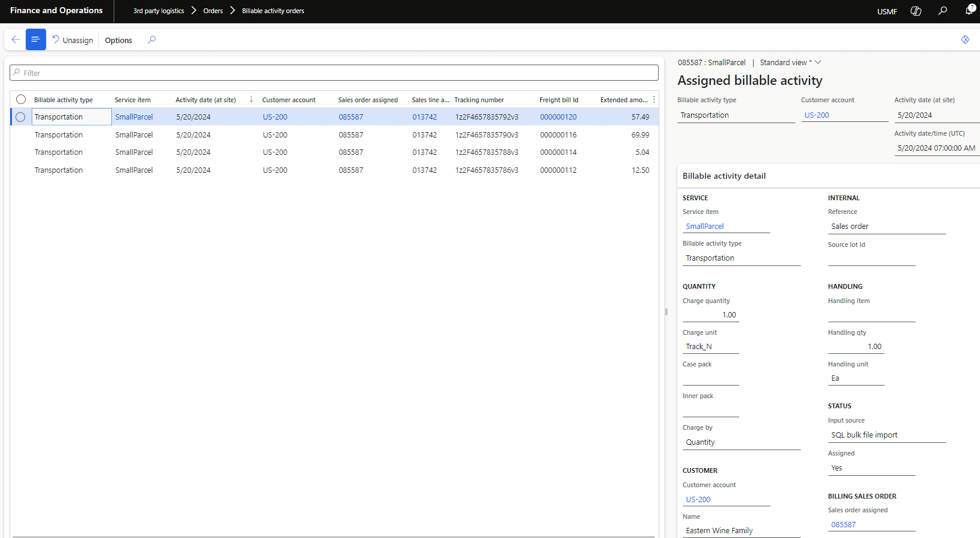Collapse the Billable activity detail section
Image resolution: width=980 pixels, height=538 pixels.
coord(724,176)
